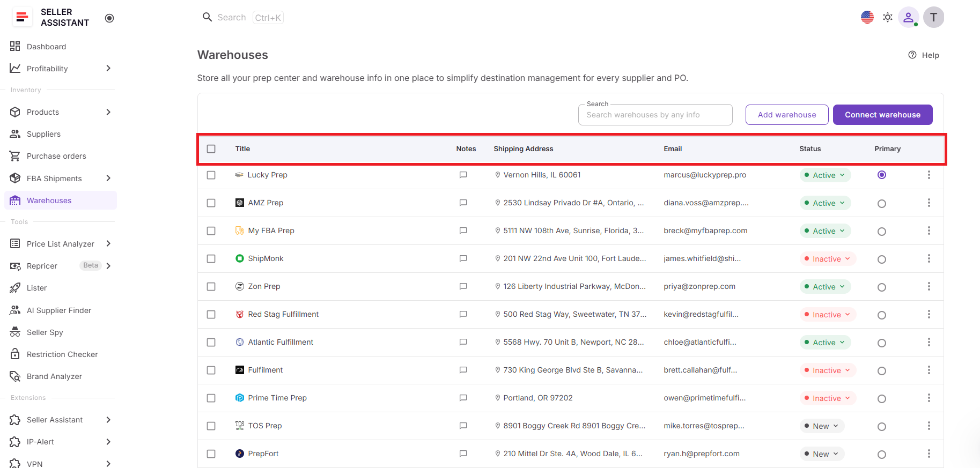Go to Dashboard in sidebar

61,47
